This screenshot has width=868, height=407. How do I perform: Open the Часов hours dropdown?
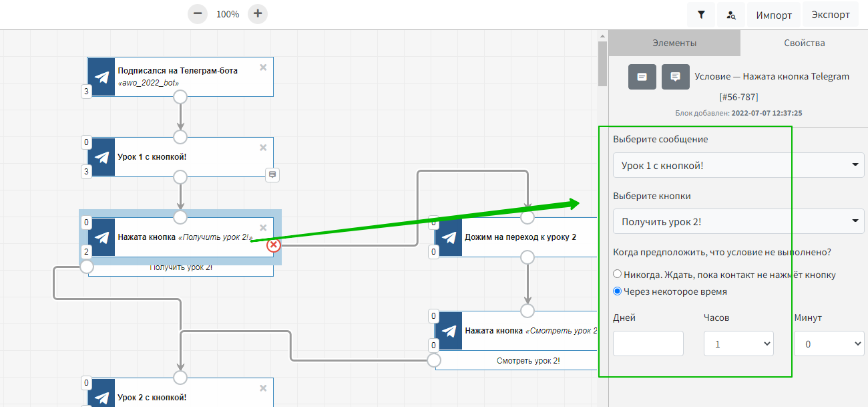pyautogui.click(x=738, y=344)
